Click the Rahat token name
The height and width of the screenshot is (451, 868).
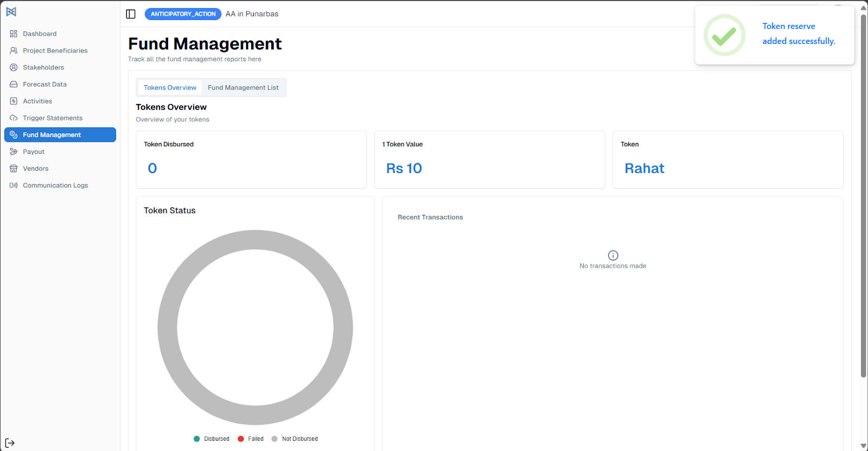pyautogui.click(x=644, y=168)
